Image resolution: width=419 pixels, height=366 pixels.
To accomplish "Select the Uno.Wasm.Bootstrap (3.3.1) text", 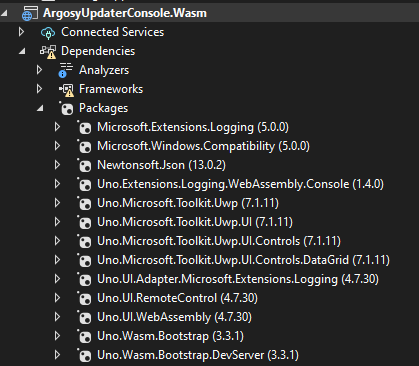I will click(170, 336).
